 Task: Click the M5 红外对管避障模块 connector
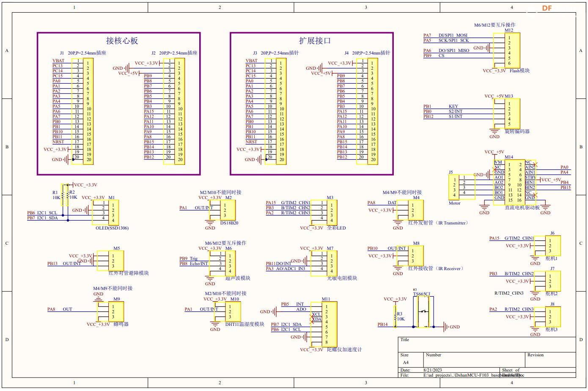pyautogui.click(x=110, y=261)
